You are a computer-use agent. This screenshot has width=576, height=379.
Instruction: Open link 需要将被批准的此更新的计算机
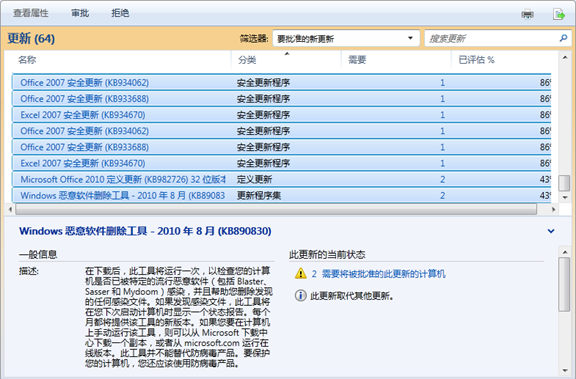[x=384, y=274]
